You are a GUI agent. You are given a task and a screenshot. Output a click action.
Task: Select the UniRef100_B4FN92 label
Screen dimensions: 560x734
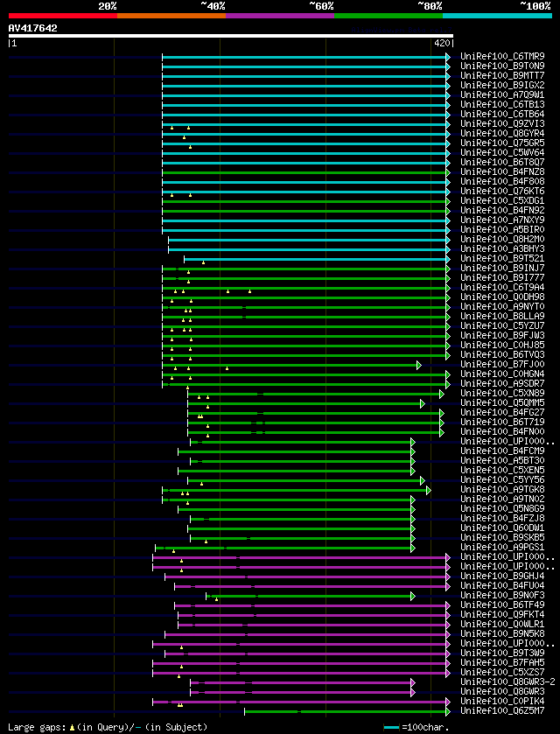(x=502, y=210)
